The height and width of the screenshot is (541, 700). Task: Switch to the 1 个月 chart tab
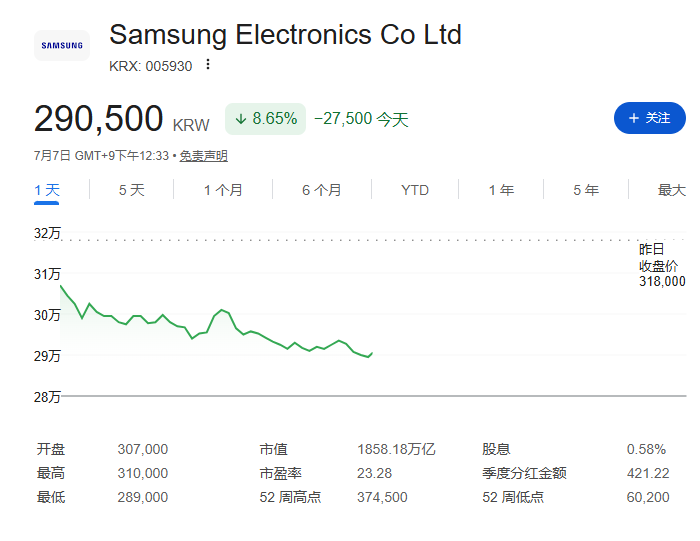click(x=223, y=190)
